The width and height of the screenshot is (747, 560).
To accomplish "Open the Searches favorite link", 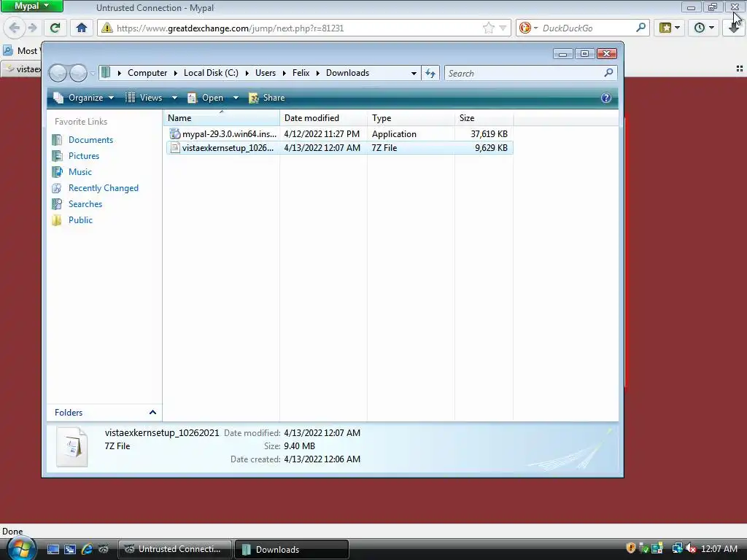I will point(85,204).
